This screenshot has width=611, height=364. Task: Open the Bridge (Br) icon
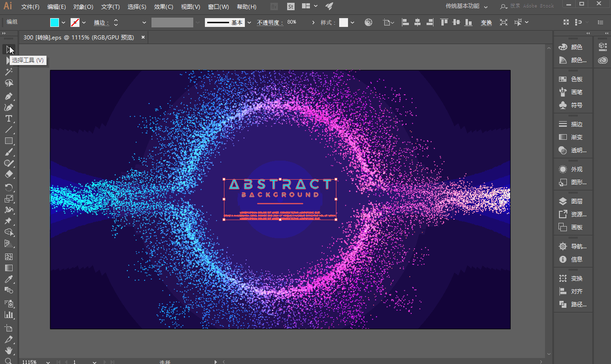(x=275, y=6)
